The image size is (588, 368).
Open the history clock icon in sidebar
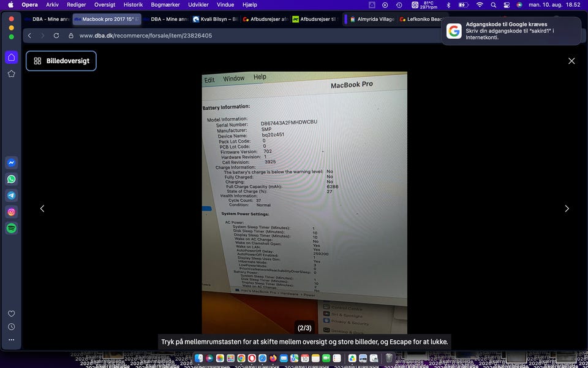click(x=12, y=327)
